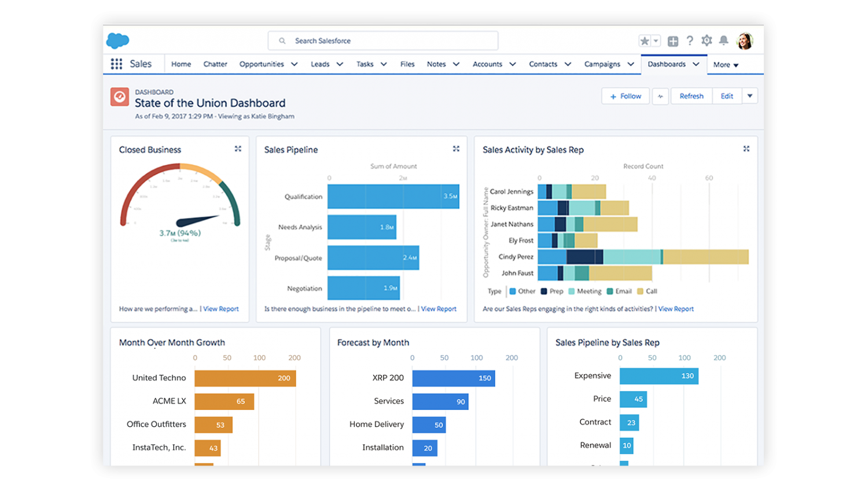View Report under Sales Pipeline
The height and width of the screenshot is (488, 868).
[438, 309]
